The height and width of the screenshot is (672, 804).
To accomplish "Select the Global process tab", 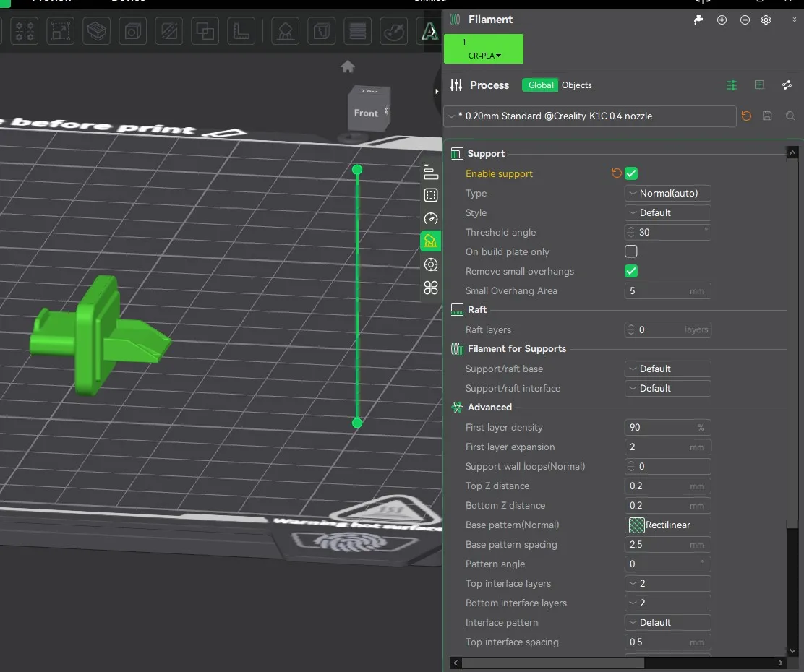I will point(540,85).
